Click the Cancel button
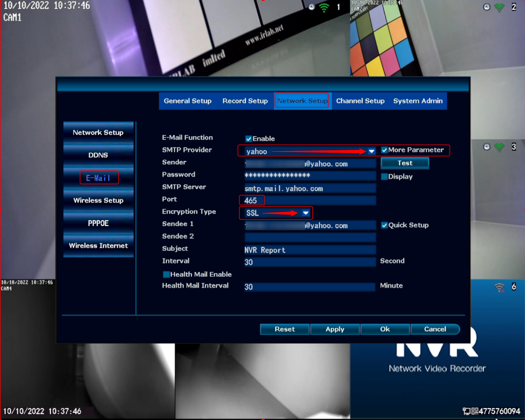The width and height of the screenshot is (525, 420). tap(435, 329)
